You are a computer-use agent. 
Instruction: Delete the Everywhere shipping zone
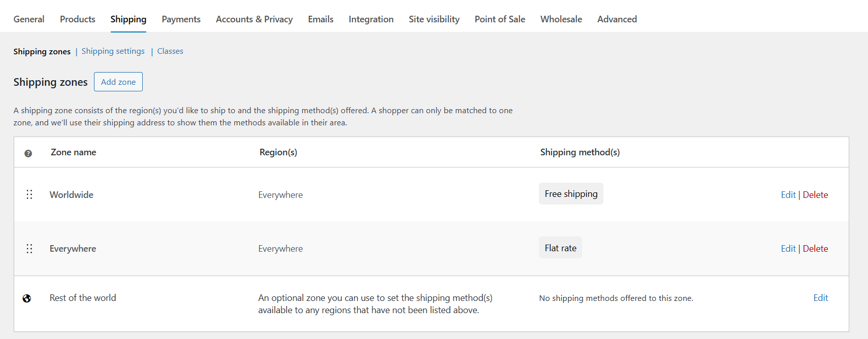coord(815,248)
